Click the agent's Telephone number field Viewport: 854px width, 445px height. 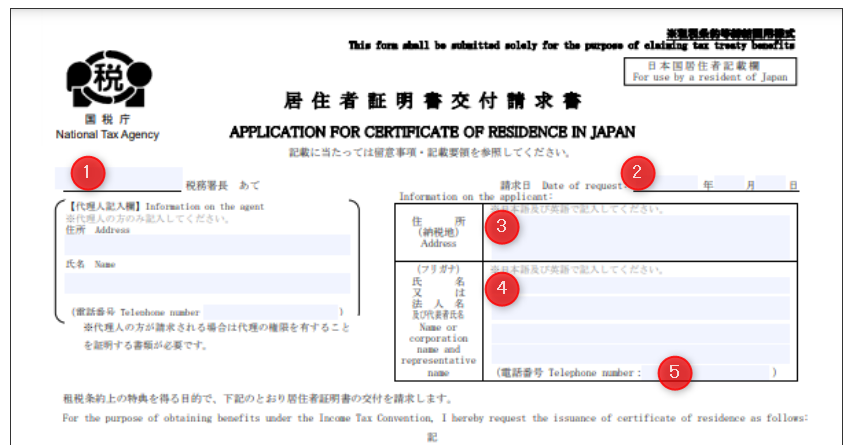[x=270, y=312]
